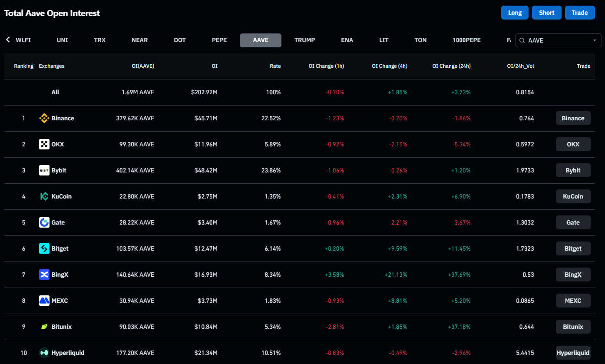Click the OKX logo icon

(x=44, y=144)
